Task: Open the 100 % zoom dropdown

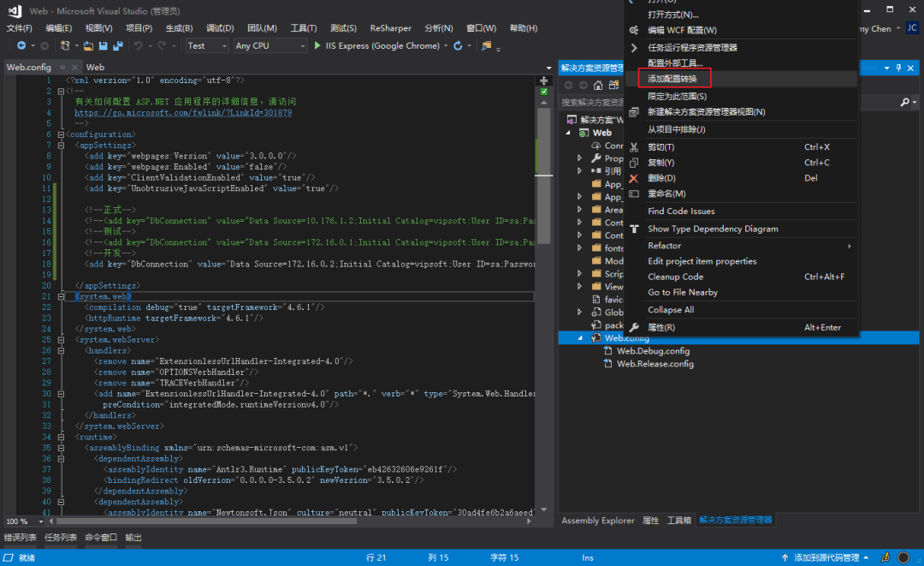Action: click(x=41, y=521)
